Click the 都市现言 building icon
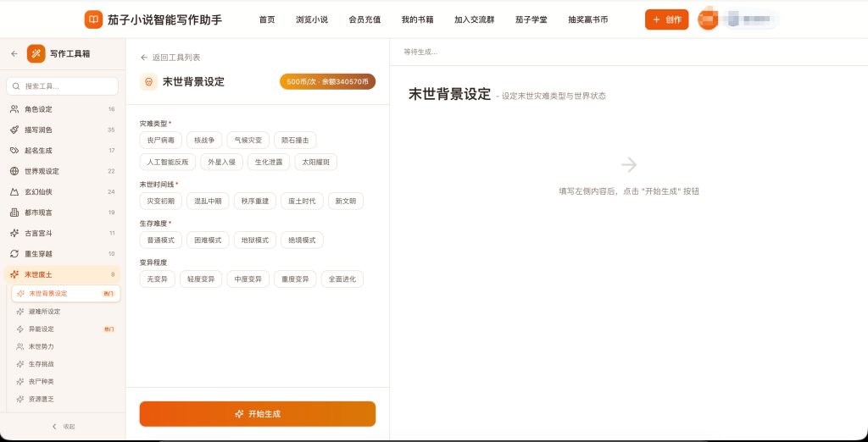Screen dimensions: 868x442 pyautogui.click(x=14, y=213)
